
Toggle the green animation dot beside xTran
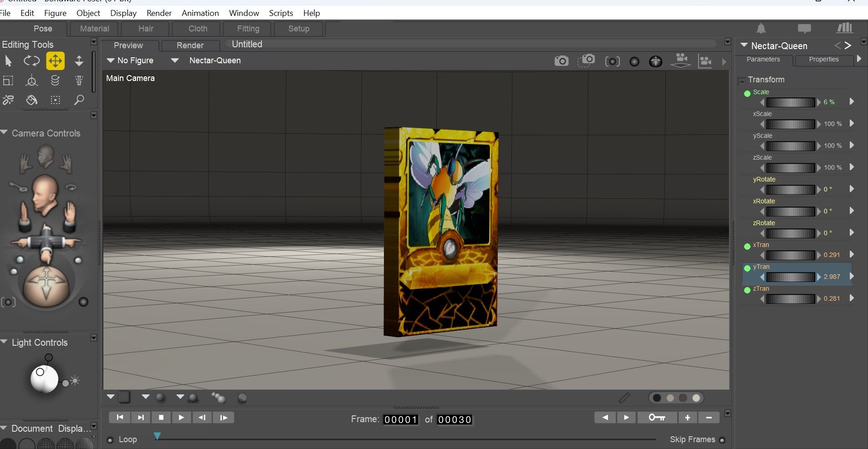pyautogui.click(x=747, y=247)
